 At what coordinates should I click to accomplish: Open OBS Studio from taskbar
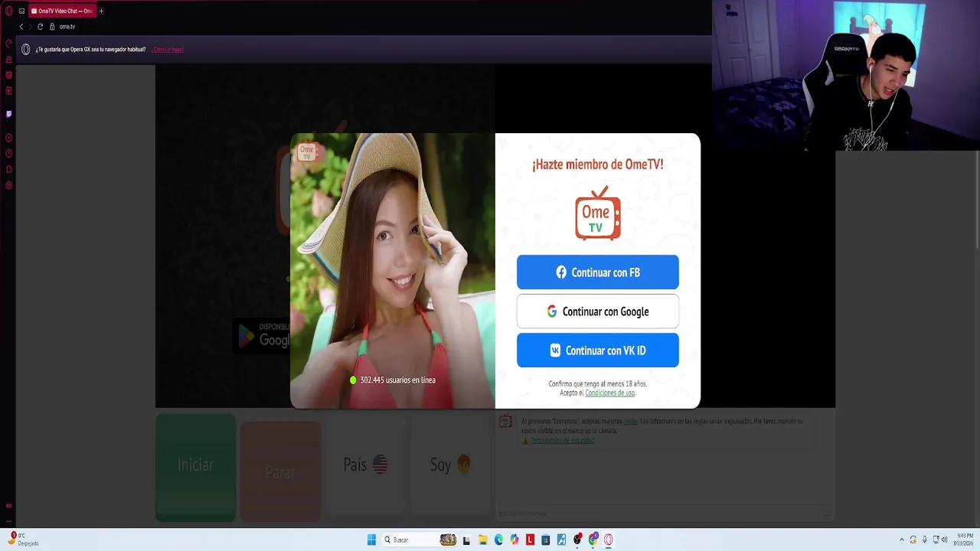coord(577,540)
